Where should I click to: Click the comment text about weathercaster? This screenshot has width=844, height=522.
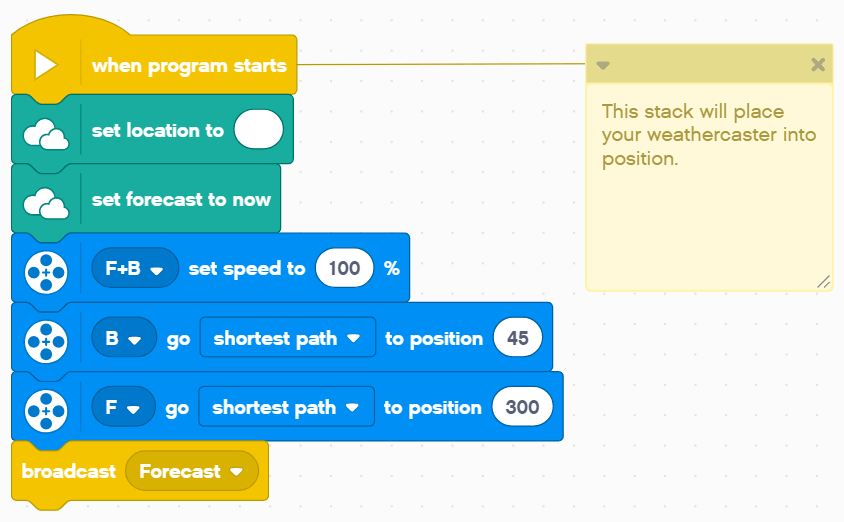coord(708,134)
